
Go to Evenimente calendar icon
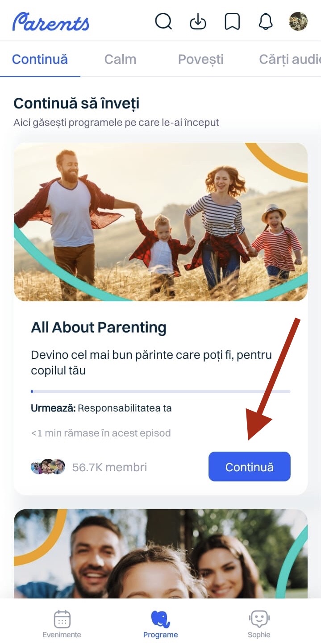click(62, 619)
